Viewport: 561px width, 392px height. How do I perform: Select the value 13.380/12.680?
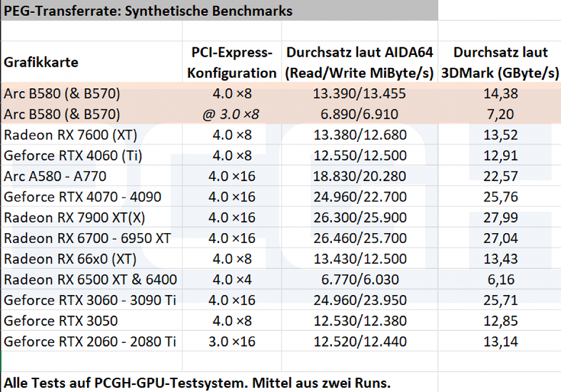(x=359, y=135)
